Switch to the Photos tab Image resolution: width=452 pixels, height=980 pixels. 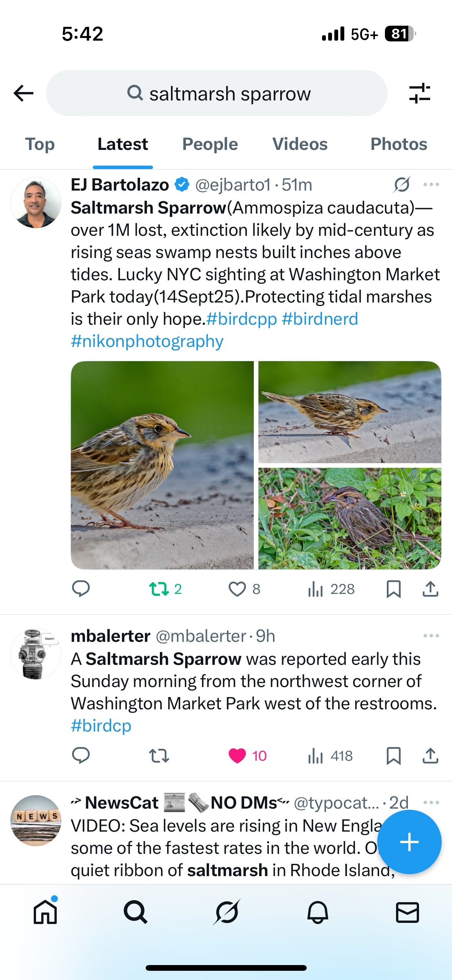point(398,145)
